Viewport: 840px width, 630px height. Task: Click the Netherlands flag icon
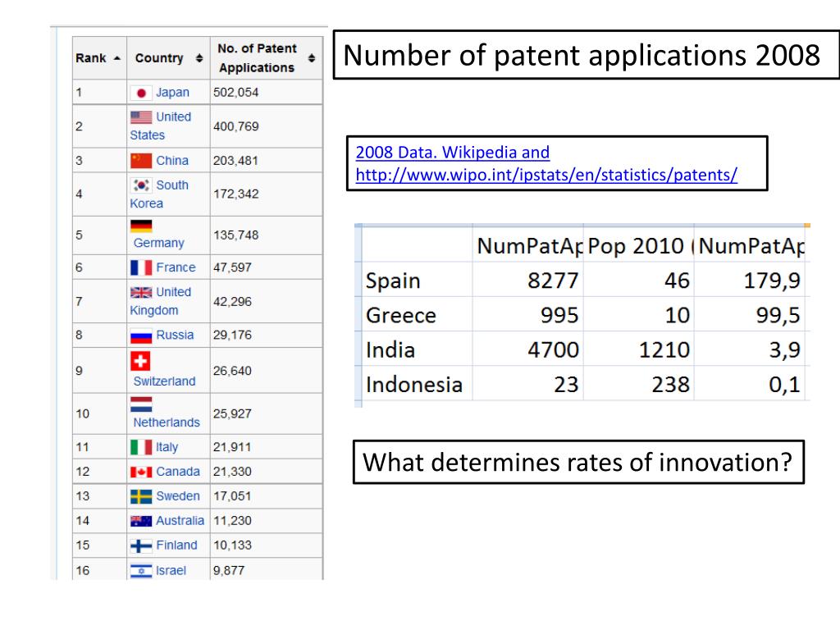tap(141, 404)
